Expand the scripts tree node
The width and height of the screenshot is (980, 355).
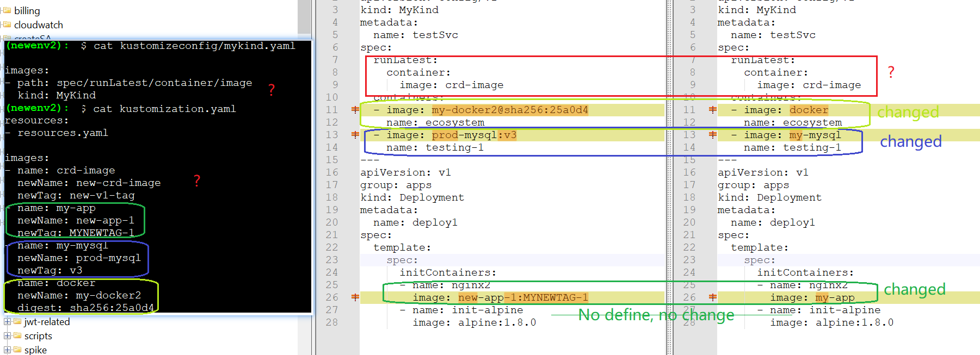pyautogui.click(x=7, y=335)
